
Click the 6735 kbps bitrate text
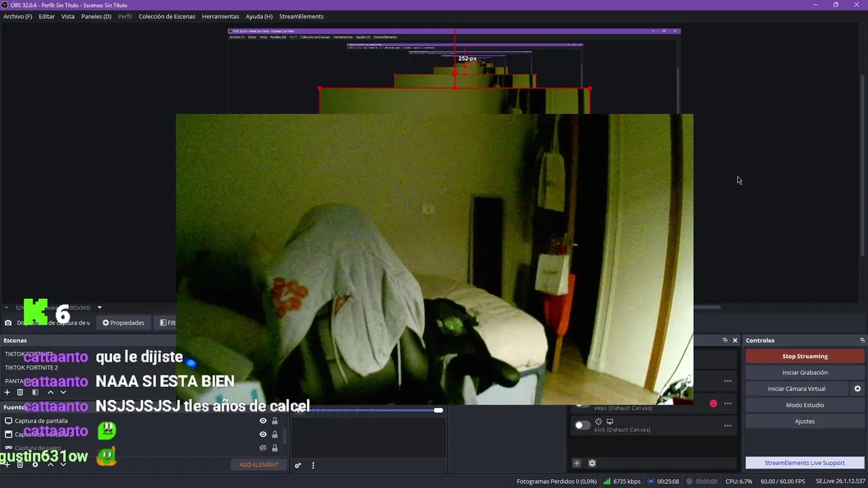point(627,481)
